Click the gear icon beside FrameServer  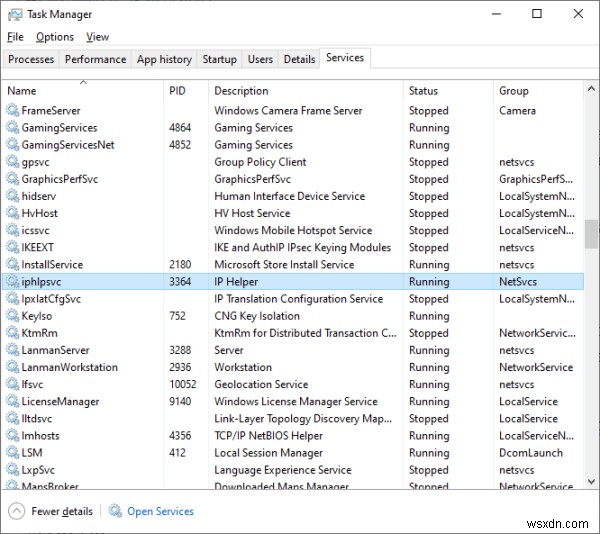[12, 110]
